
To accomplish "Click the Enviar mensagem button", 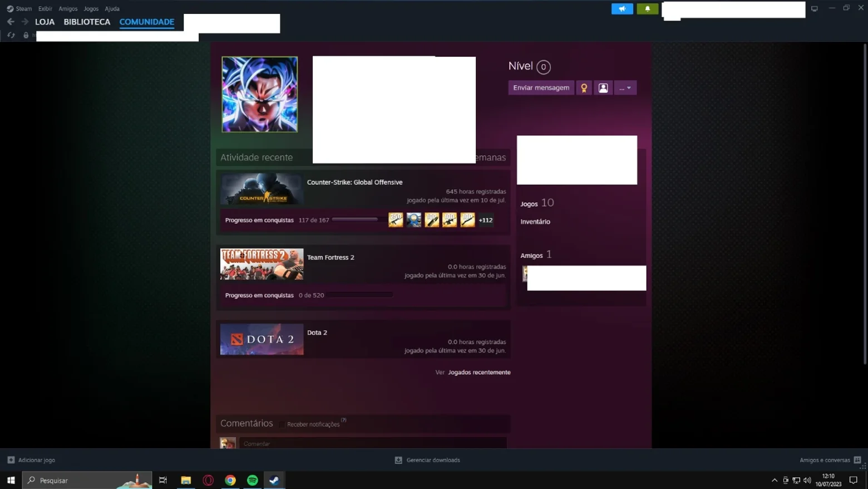I will (541, 88).
